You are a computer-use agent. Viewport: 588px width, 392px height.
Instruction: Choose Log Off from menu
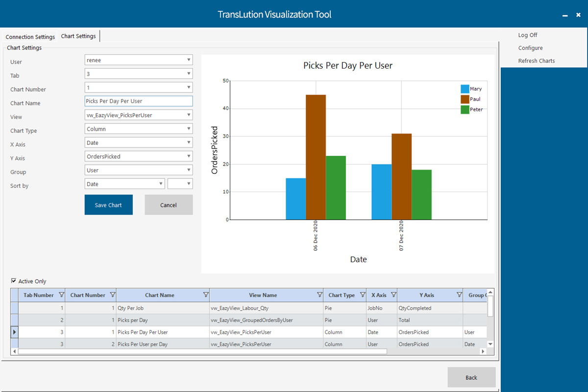[x=528, y=35]
